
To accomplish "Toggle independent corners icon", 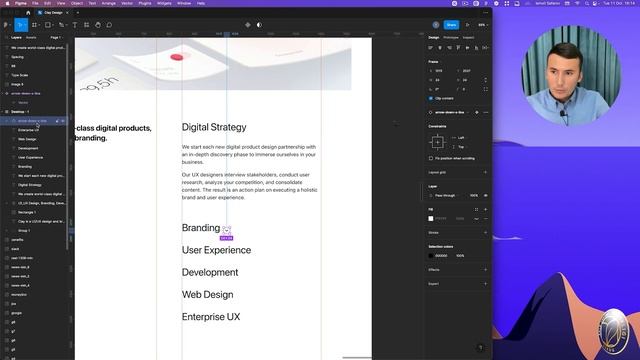I will [x=486, y=89].
